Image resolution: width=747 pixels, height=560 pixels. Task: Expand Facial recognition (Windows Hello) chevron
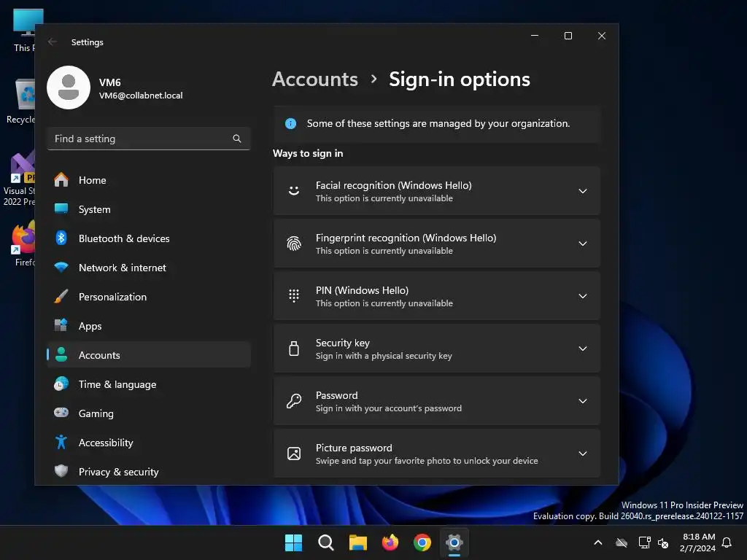[583, 191]
